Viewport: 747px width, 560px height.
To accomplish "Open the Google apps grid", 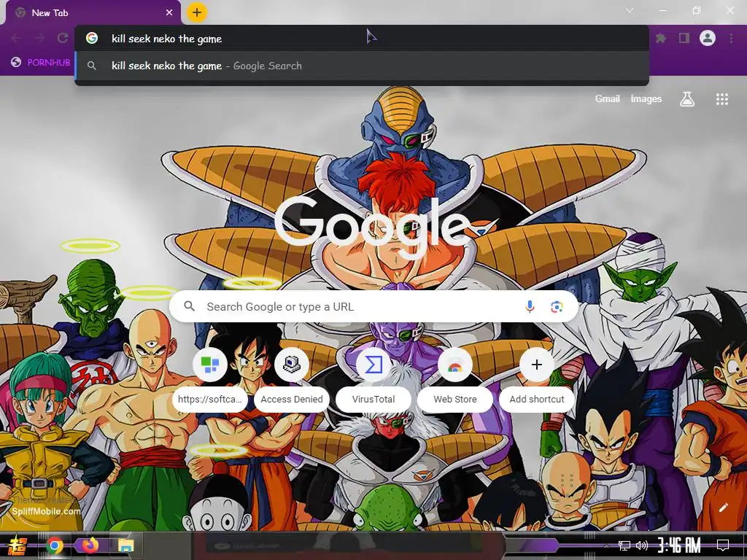I will [x=722, y=99].
